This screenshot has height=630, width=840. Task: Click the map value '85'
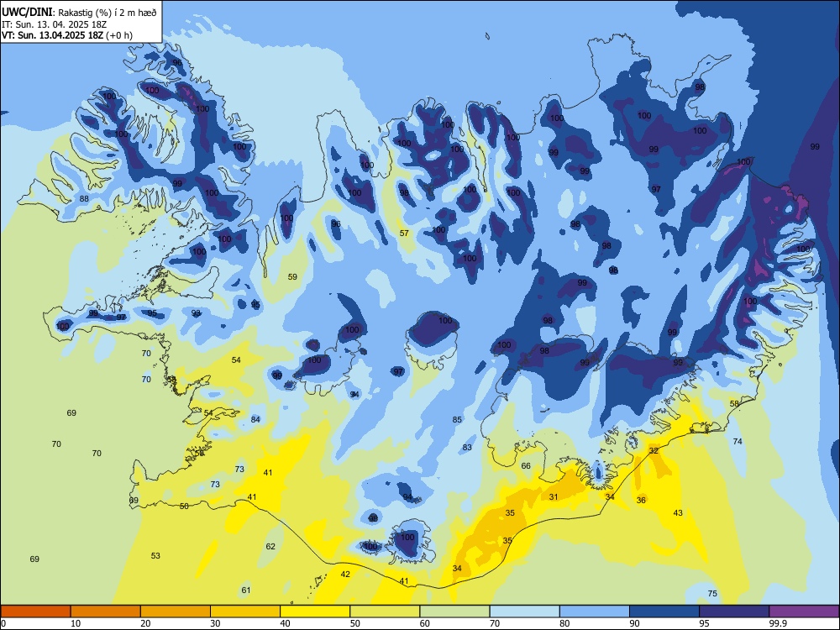pyautogui.click(x=457, y=419)
